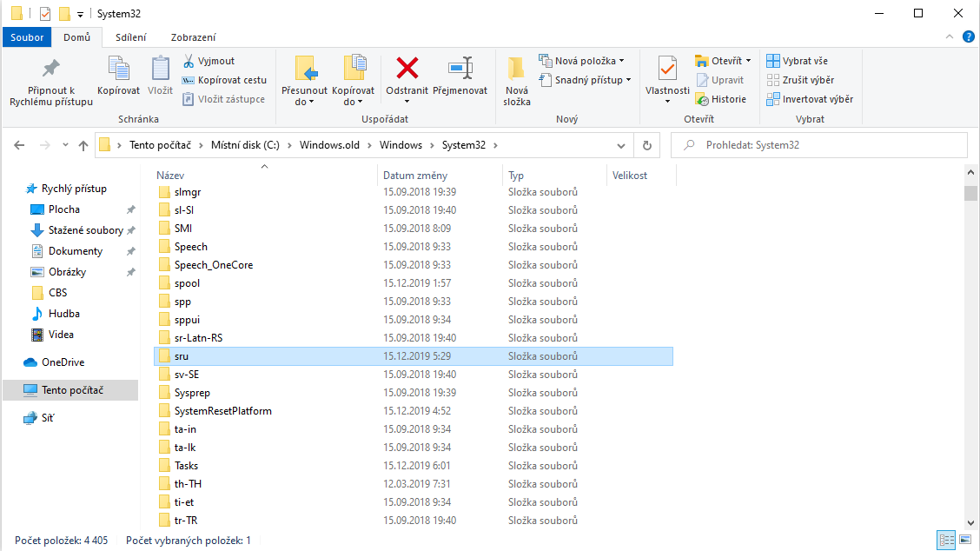This screenshot has width=980, height=551.
Task: Click the vertical scrollbar up arrow
Action: tap(970, 172)
